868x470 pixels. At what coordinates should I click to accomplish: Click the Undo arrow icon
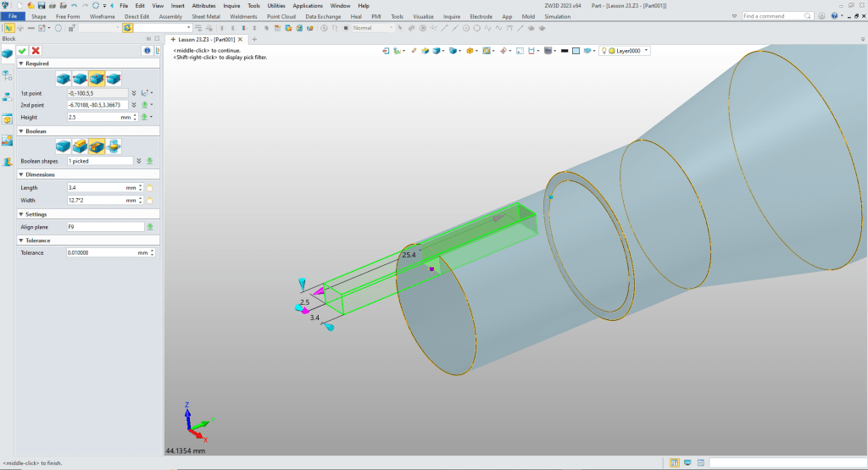coord(74,5)
